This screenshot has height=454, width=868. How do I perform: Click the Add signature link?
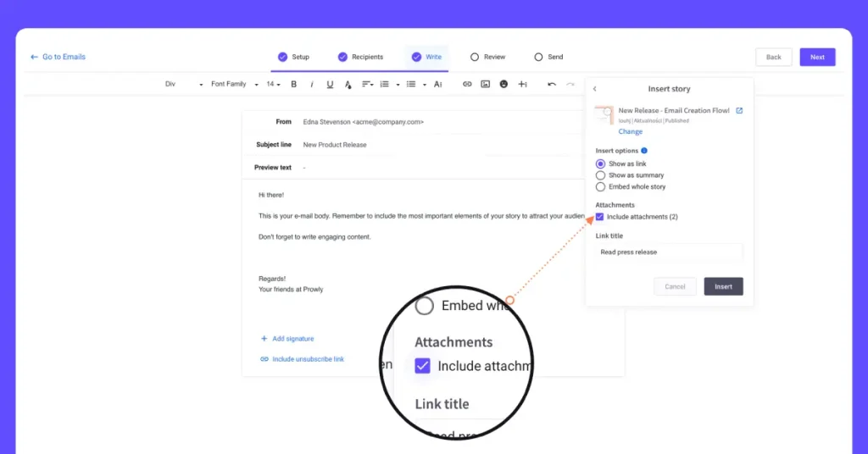pyautogui.click(x=287, y=339)
